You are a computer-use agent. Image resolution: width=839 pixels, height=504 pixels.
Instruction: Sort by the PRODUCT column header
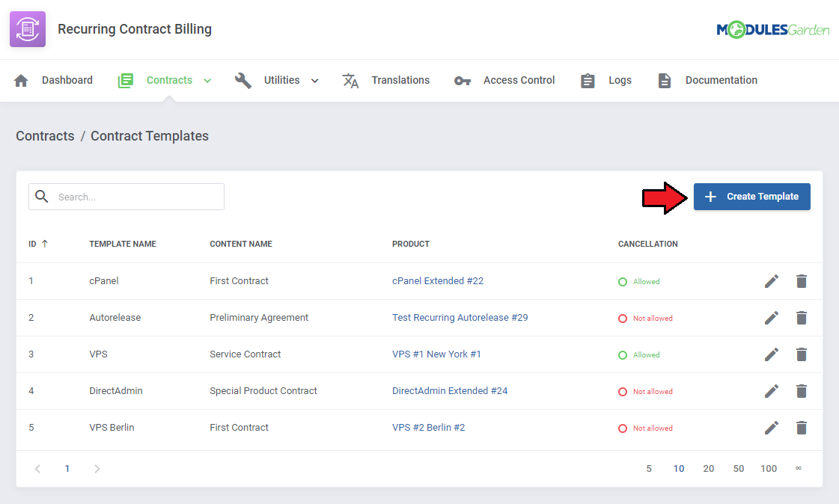(410, 244)
